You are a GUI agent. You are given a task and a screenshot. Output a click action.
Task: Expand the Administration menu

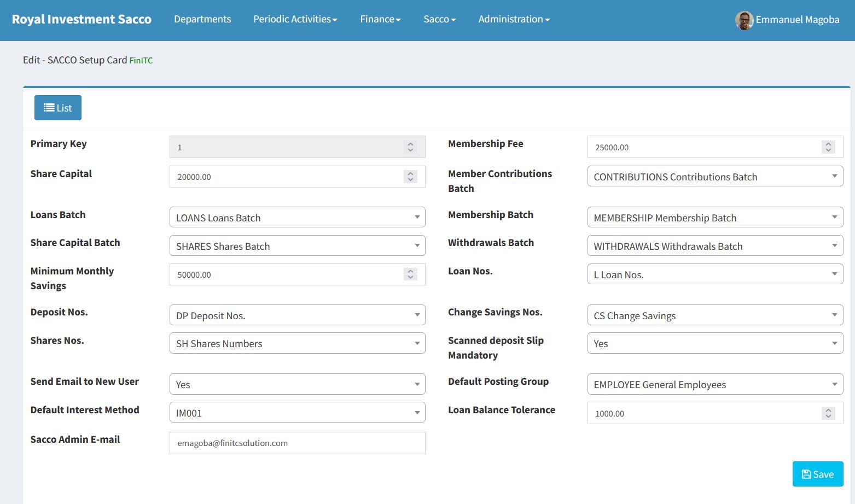tap(514, 19)
